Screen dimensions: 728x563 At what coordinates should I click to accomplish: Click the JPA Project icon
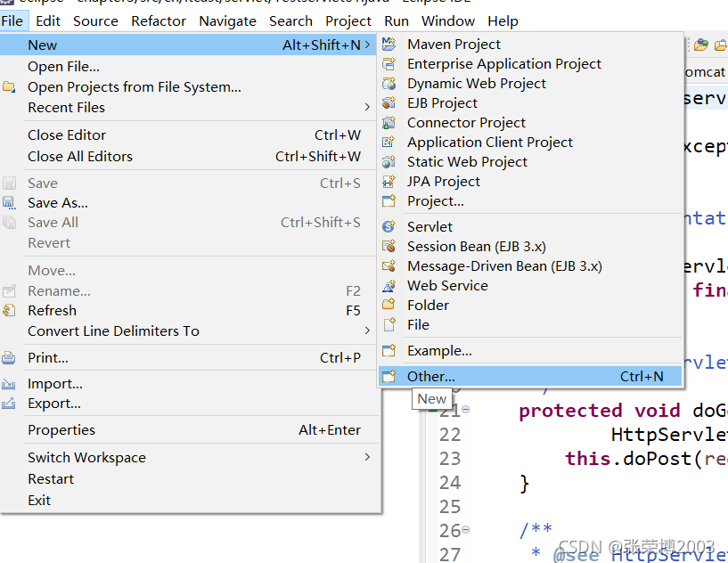click(x=389, y=182)
